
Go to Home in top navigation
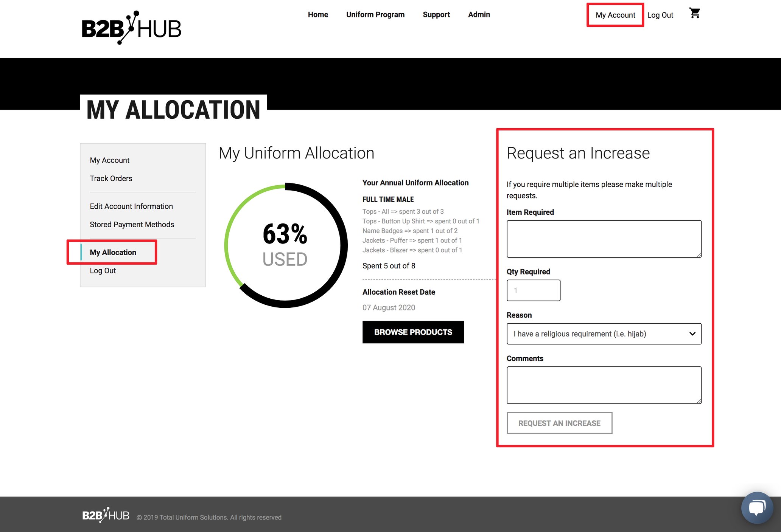(318, 15)
